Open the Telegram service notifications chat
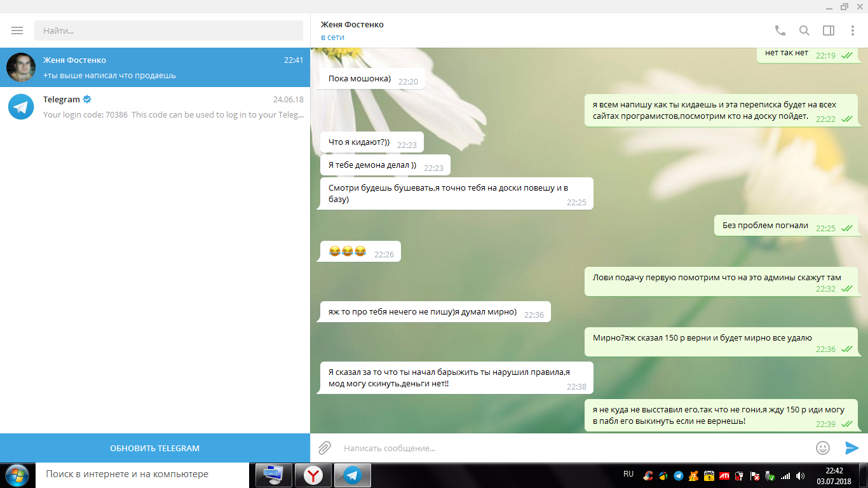The height and width of the screenshot is (488, 868). tap(155, 107)
